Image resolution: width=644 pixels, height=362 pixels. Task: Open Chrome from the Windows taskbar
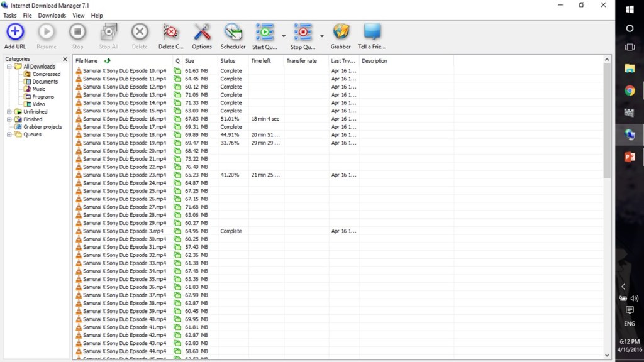tap(630, 90)
